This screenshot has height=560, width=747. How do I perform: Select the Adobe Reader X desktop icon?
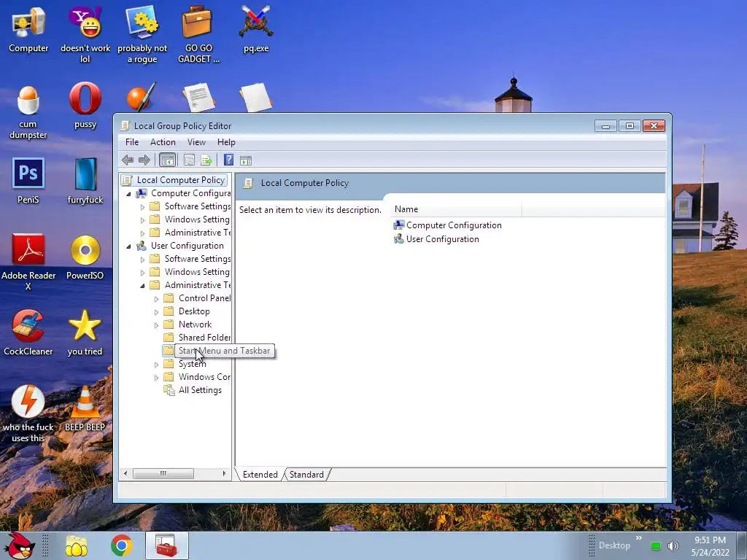(x=28, y=262)
